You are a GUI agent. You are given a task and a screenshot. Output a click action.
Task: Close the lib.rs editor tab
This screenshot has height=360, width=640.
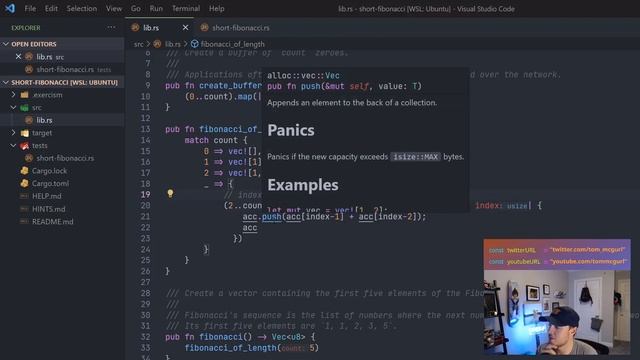tap(185, 27)
